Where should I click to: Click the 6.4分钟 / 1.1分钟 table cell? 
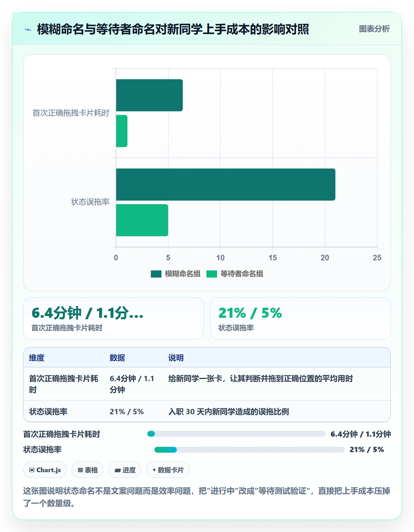point(132,384)
